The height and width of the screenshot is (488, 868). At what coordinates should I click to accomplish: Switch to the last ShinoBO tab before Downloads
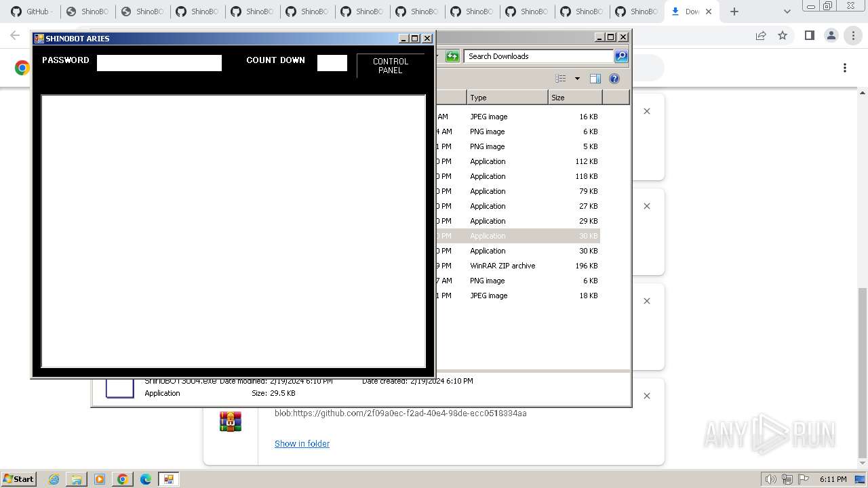636,12
